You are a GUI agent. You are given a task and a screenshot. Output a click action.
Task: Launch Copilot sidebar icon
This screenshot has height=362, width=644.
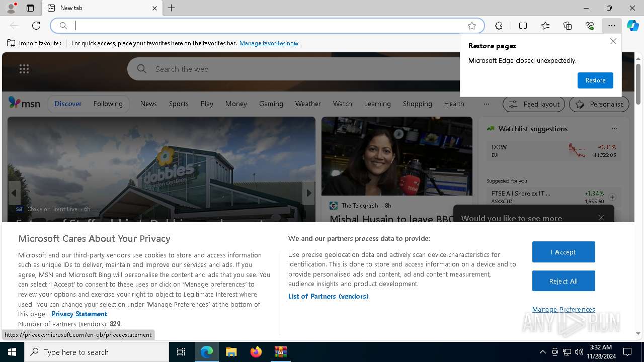pos(632,26)
